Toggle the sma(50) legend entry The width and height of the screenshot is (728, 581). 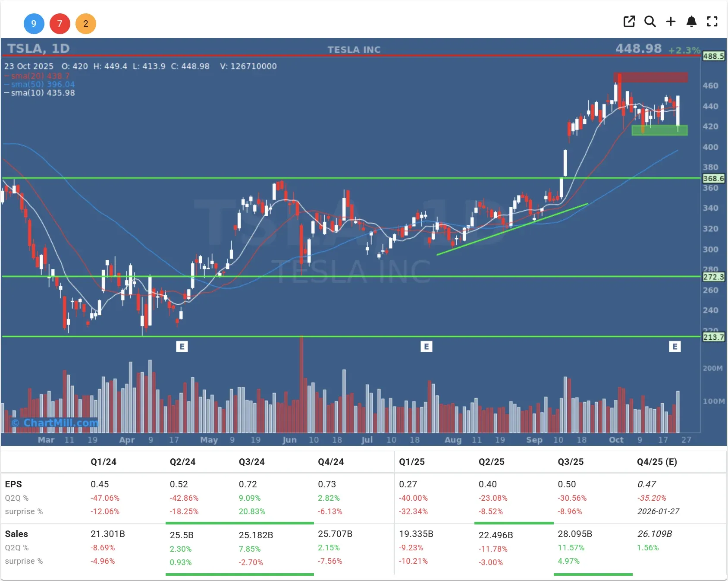click(39, 84)
